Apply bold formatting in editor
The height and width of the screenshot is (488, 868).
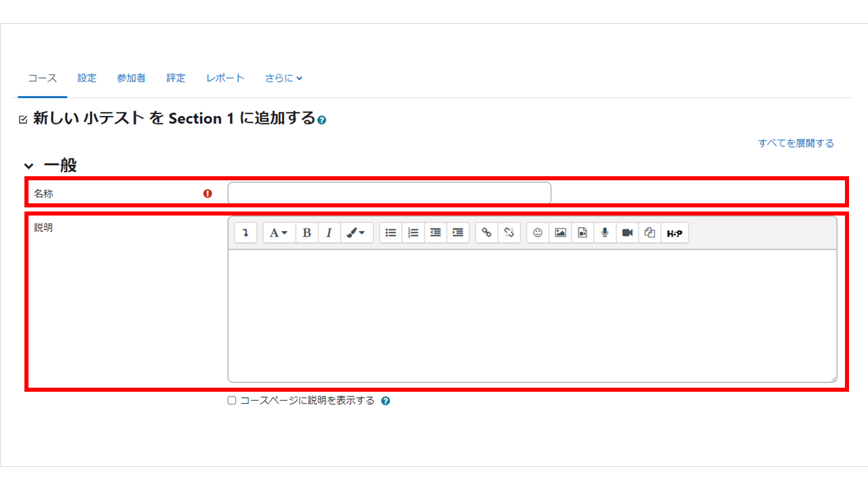tap(307, 232)
